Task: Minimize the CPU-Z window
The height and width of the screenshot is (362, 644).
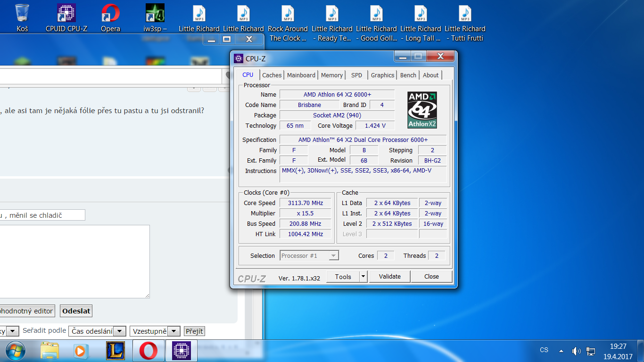Action: (403, 57)
